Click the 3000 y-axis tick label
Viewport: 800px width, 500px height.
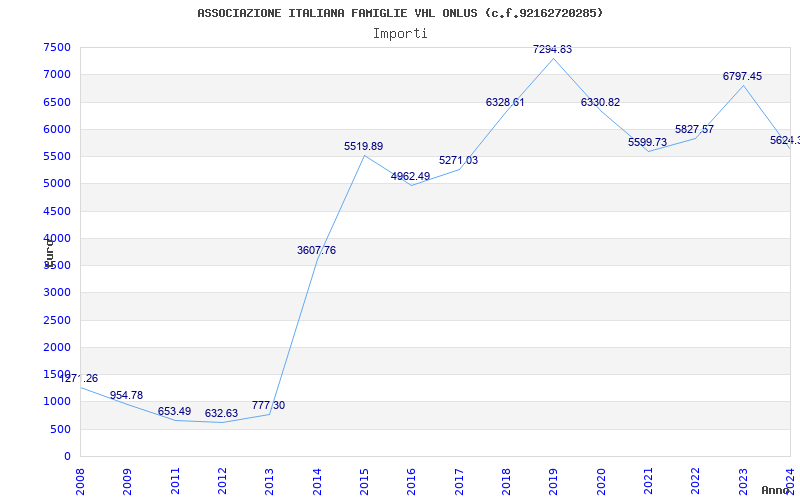57,293
